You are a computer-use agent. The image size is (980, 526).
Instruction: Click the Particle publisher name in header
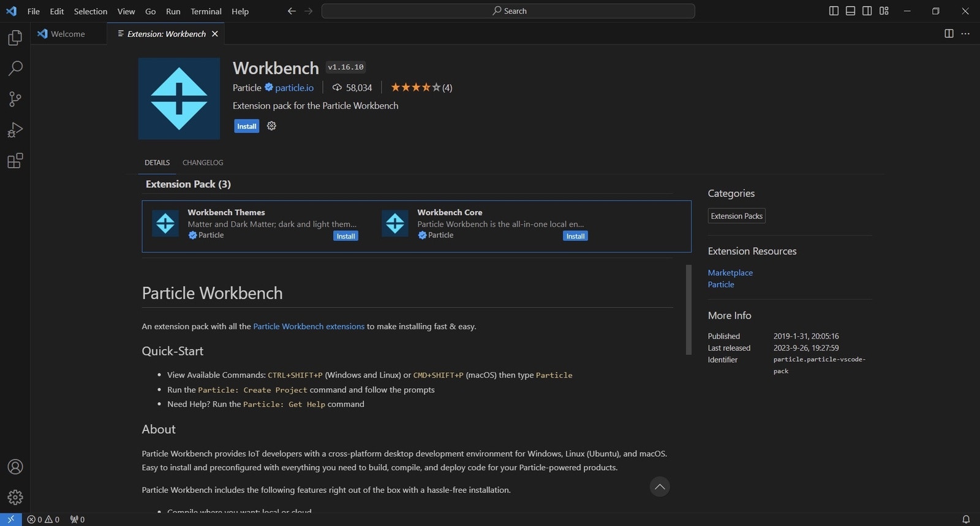(x=247, y=88)
